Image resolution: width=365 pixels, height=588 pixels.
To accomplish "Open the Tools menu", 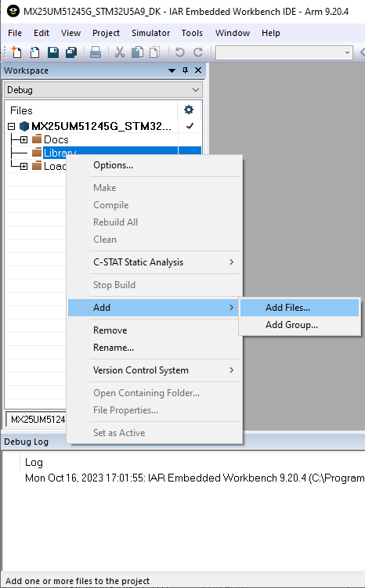I will click(x=192, y=33).
